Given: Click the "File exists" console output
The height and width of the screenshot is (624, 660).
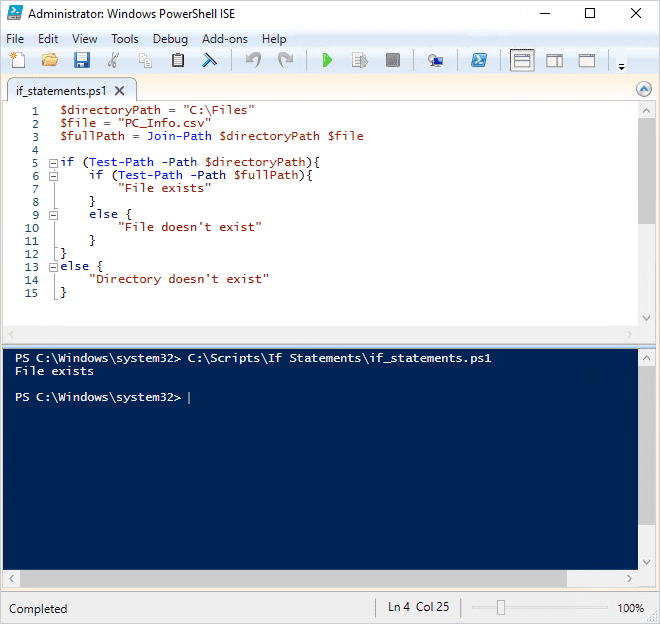Looking at the screenshot, I should click(x=54, y=371).
